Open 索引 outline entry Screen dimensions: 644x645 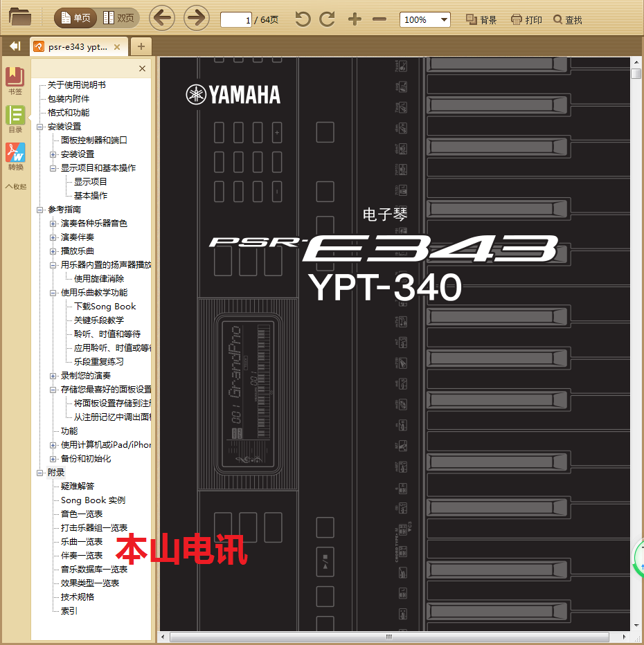69,611
